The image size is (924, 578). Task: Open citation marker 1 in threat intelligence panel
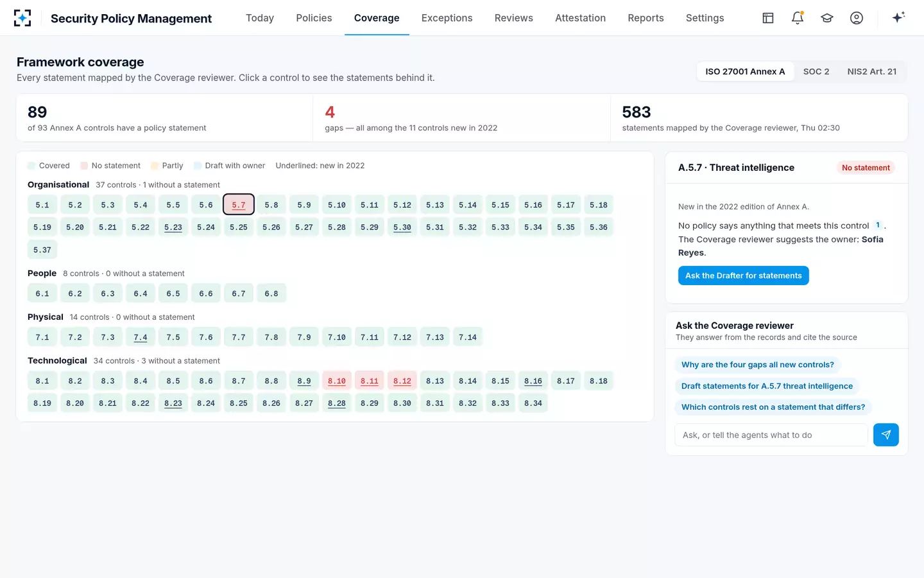pyautogui.click(x=878, y=225)
